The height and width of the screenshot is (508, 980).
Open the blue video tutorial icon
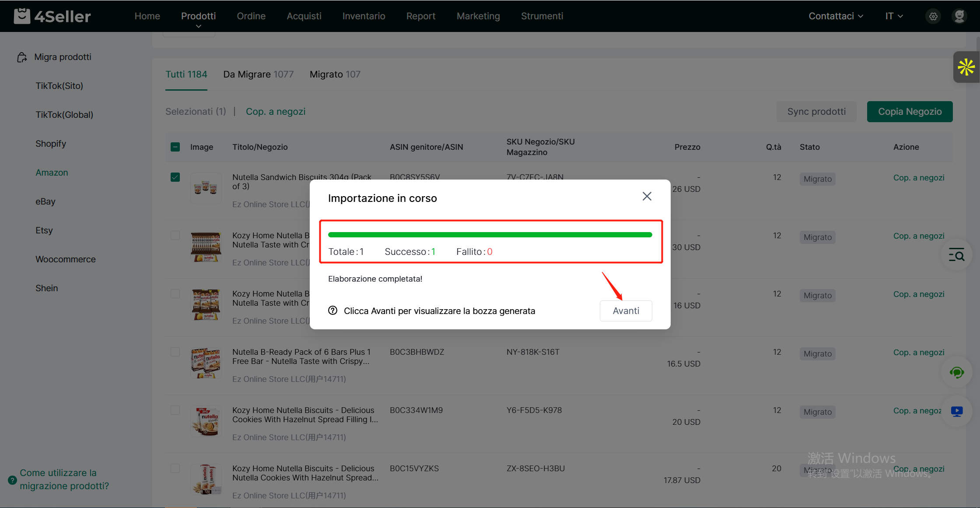coord(957,411)
